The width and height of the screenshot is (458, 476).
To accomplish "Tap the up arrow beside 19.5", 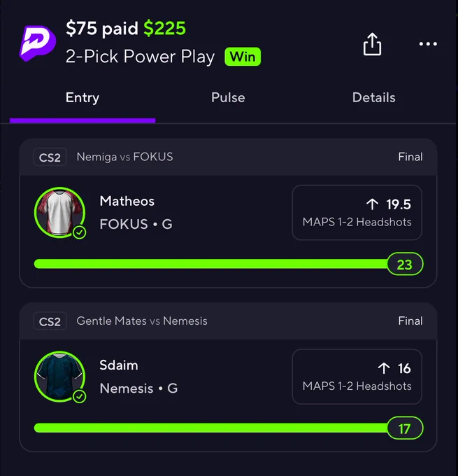I will pos(372,204).
